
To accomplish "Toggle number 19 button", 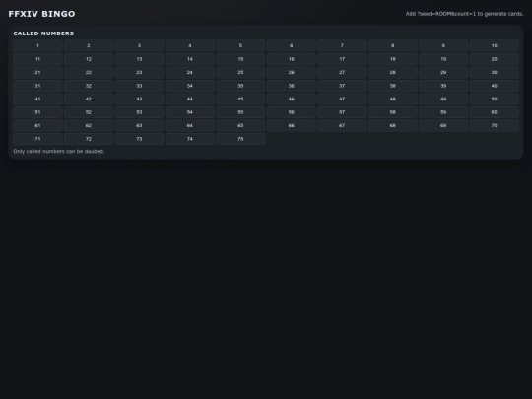I will 443,59.
